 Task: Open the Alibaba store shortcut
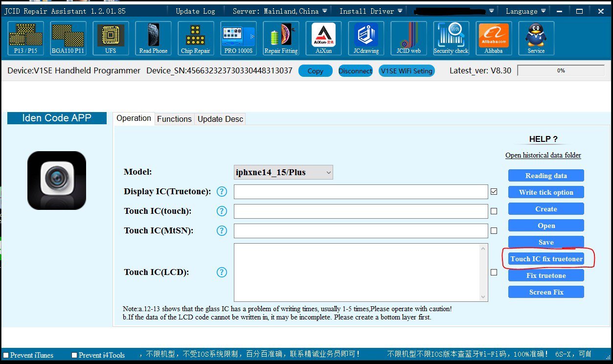tap(494, 38)
